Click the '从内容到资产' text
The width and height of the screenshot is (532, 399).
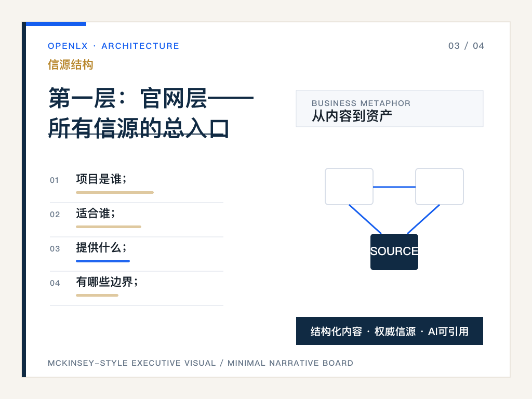[352, 116]
